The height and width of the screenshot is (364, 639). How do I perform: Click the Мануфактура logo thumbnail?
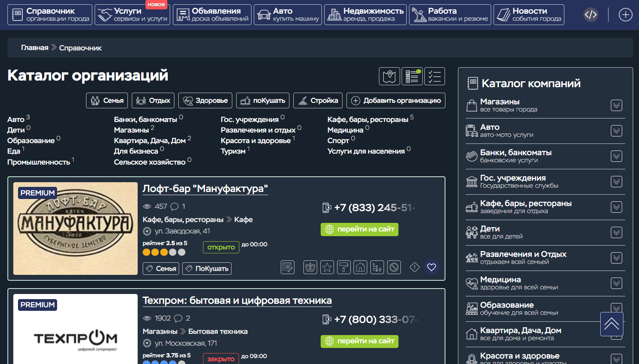click(x=75, y=228)
